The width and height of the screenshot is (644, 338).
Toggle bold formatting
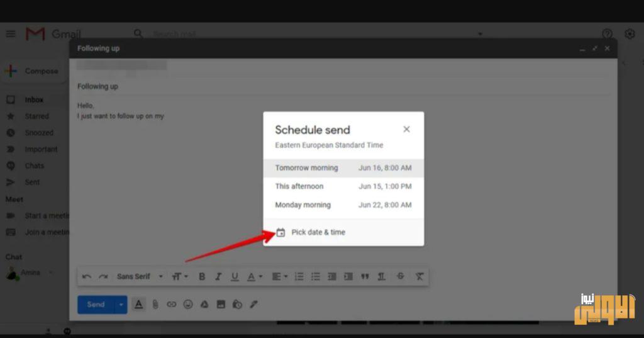coord(202,277)
